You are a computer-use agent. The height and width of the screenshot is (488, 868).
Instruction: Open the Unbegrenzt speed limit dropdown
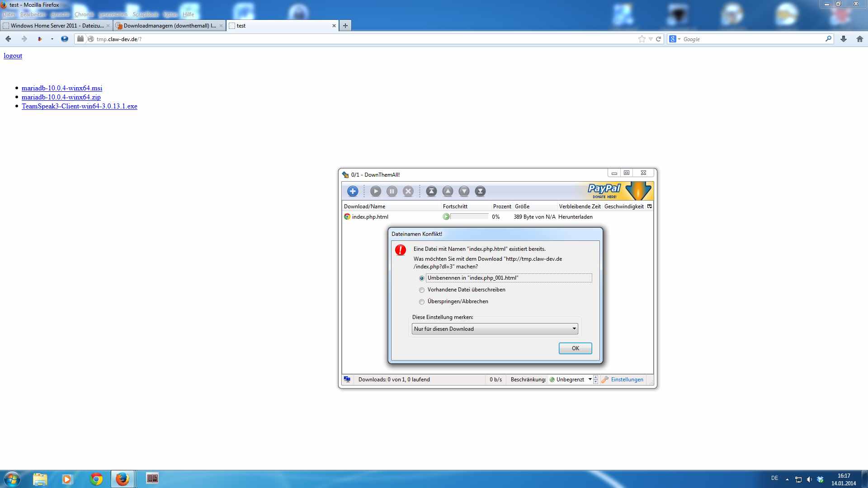pyautogui.click(x=590, y=380)
